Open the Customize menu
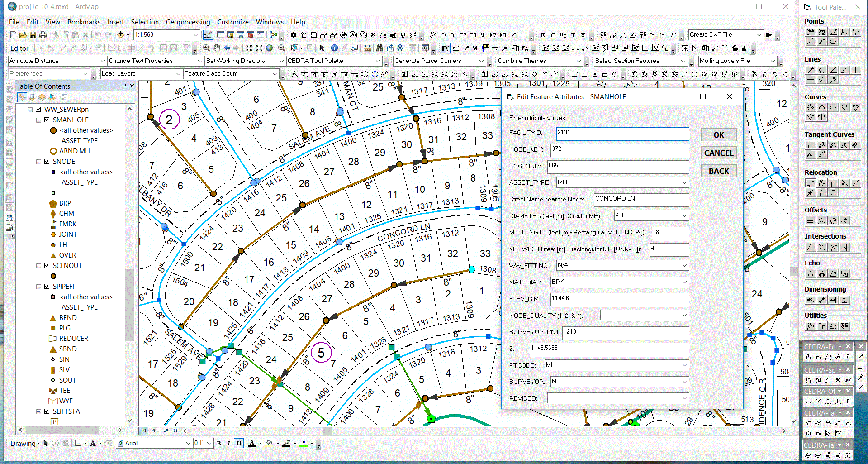Viewport: 868px width, 464px height. coord(233,22)
